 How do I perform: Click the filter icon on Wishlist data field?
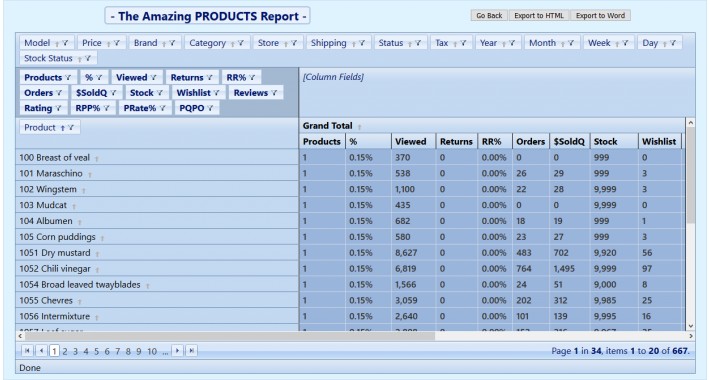216,93
